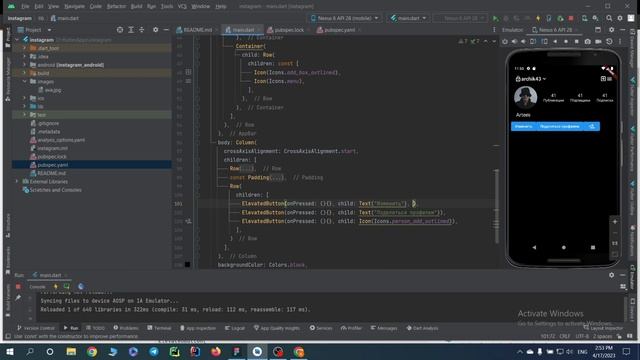Click emulator volume down icon
This screenshot has width=640, height=360.
tap(523, 42)
